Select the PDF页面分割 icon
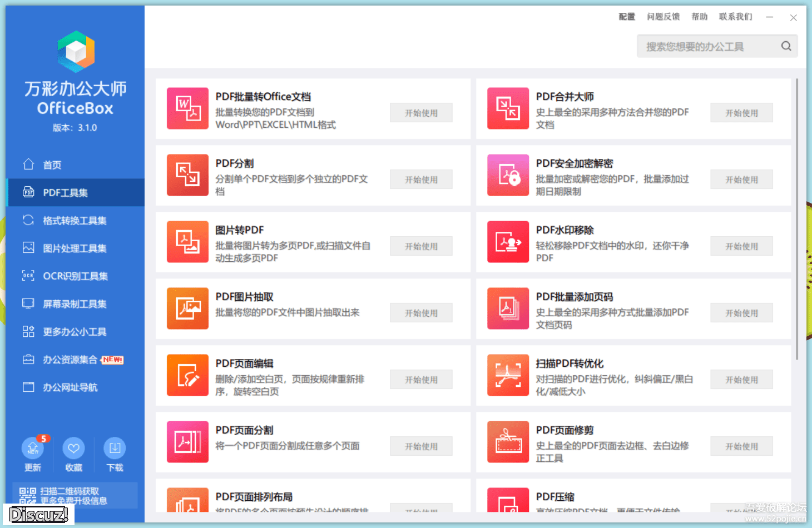The height and width of the screenshot is (528, 812). [x=187, y=442]
